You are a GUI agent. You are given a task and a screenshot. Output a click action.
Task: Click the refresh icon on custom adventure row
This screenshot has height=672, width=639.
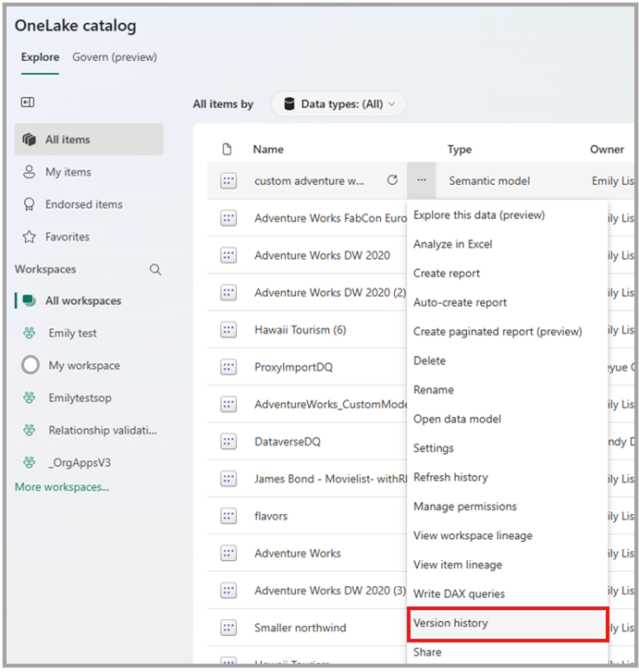392,180
